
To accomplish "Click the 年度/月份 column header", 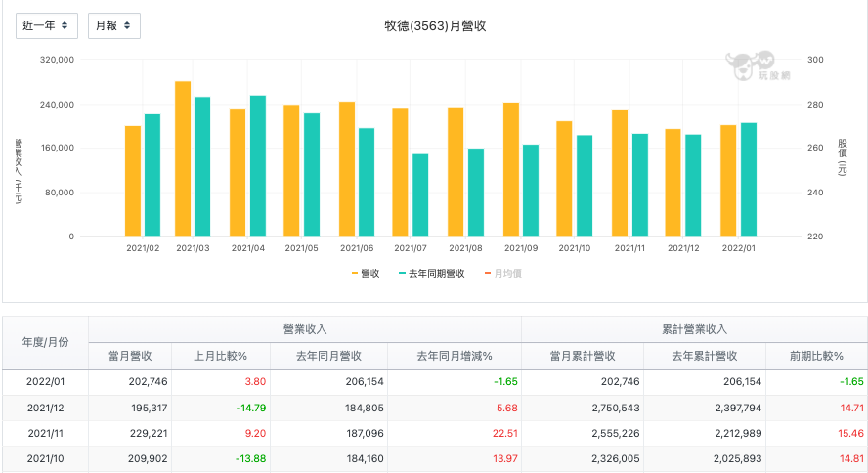I will [45, 343].
